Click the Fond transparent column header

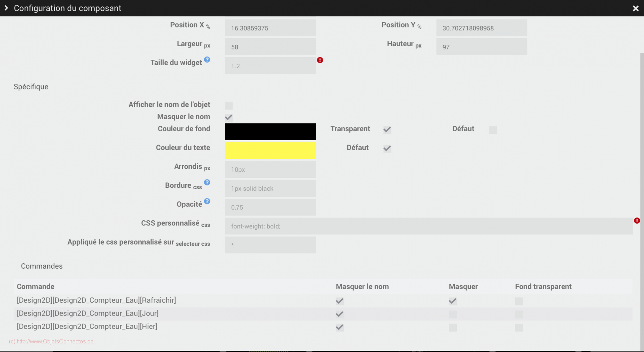click(x=543, y=287)
